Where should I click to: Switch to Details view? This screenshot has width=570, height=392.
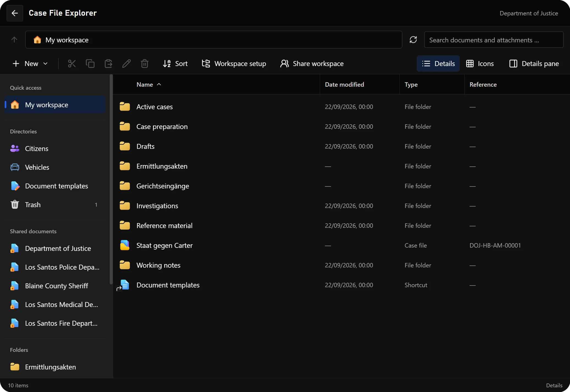click(438, 64)
